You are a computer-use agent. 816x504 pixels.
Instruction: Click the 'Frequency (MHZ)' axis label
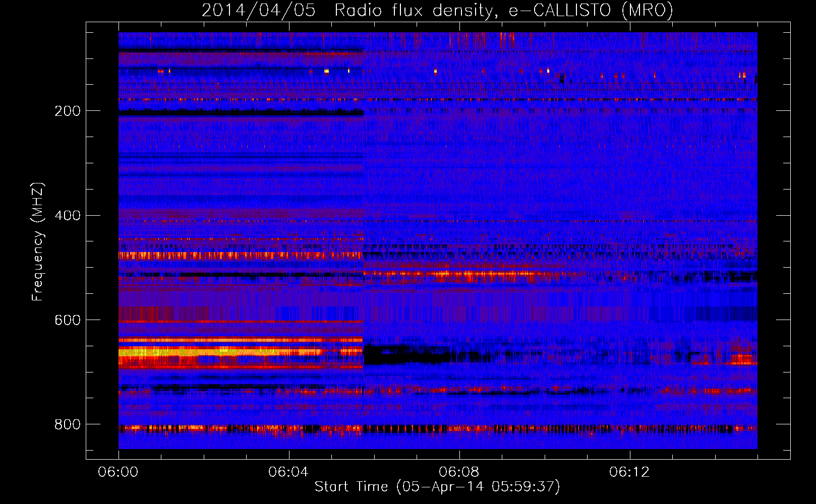coord(38,242)
